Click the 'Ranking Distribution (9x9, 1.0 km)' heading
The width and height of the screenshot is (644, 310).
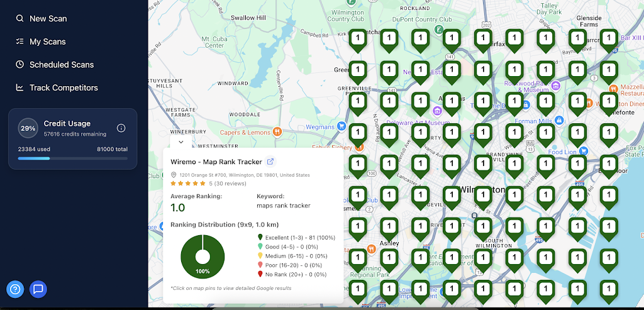point(225,224)
